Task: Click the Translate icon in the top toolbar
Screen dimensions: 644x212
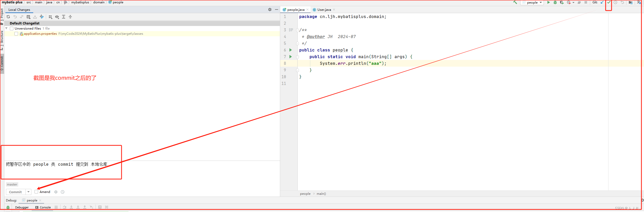Action: [639, 2]
